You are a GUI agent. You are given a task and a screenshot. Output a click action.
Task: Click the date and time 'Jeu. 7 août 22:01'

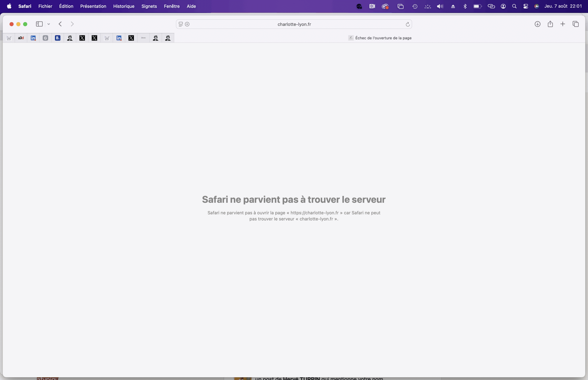(563, 6)
